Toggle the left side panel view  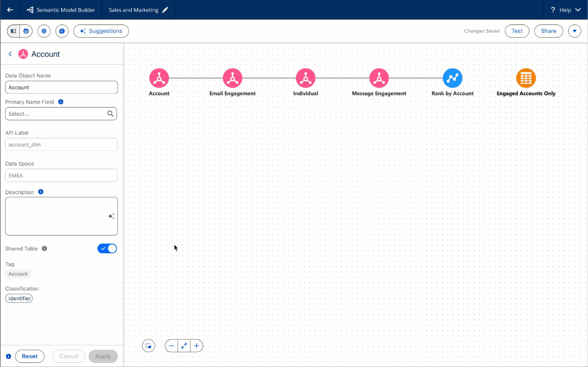[13, 31]
